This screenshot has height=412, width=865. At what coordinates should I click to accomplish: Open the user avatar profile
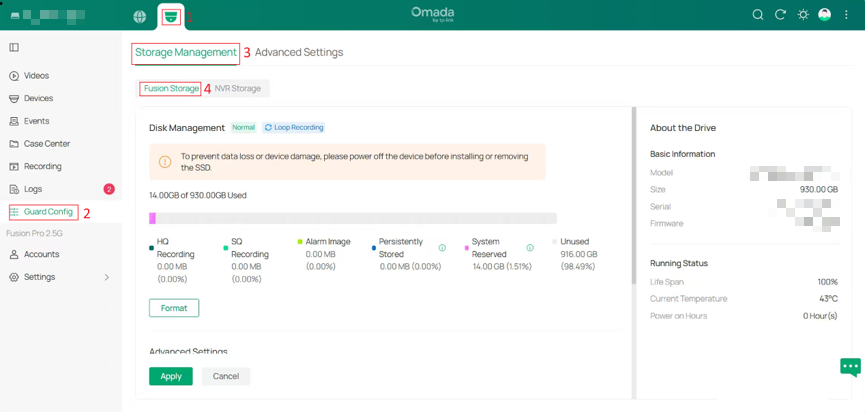click(x=825, y=15)
